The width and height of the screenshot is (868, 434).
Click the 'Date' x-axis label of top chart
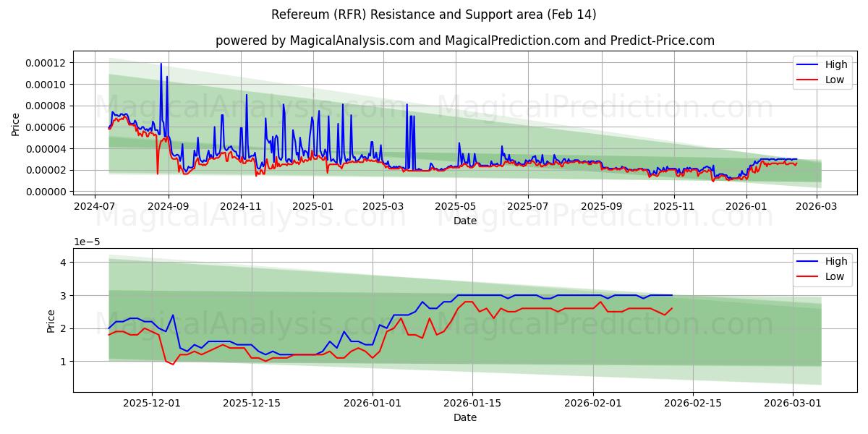(465, 221)
